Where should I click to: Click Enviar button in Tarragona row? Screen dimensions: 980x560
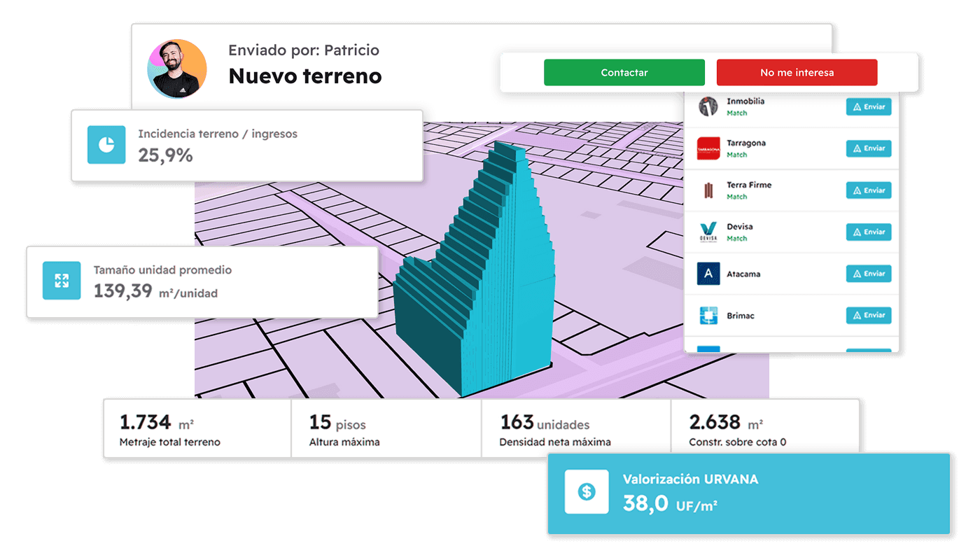coord(869,148)
